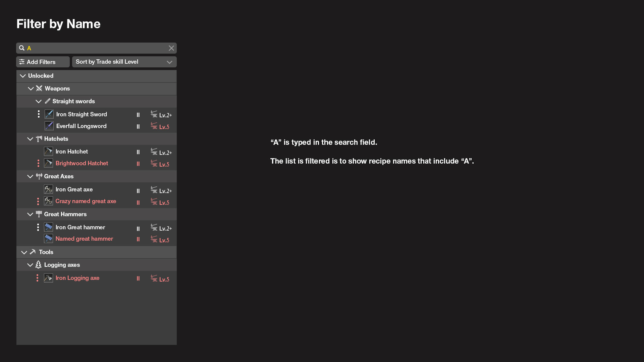The image size is (644, 362).
Task: Select the Iron Great axe recipe
Action: pos(74,189)
